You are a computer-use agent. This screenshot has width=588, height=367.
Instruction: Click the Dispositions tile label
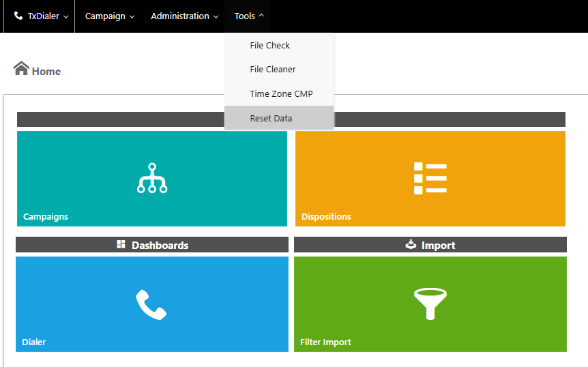tap(326, 217)
